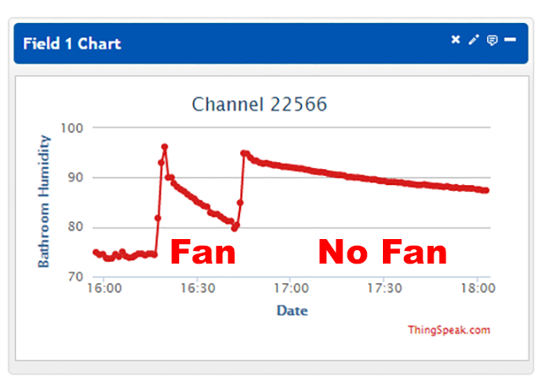Open chart options with pencil icon
The height and width of the screenshot is (392, 541).
click(x=473, y=40)
